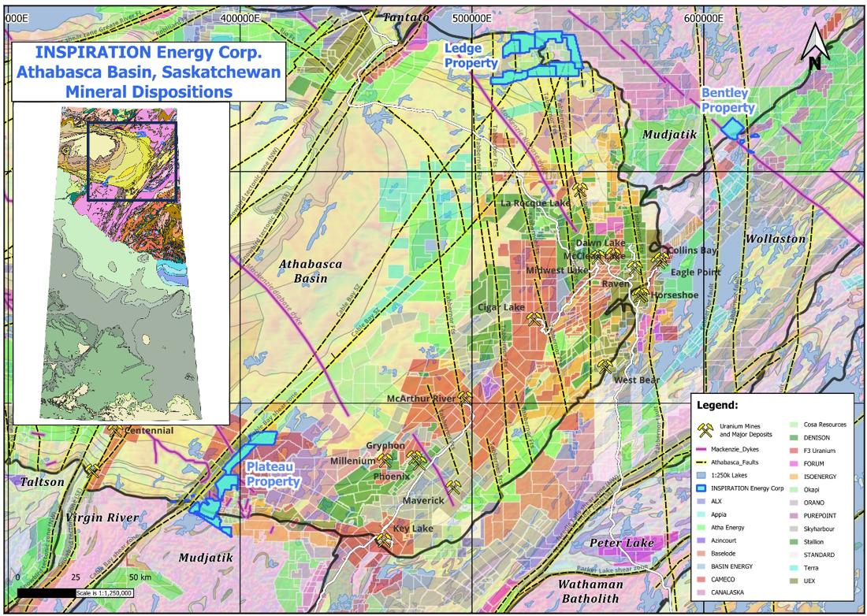
Task: Click the 'Eagle Point' deposit label
Action: (696, 272)
